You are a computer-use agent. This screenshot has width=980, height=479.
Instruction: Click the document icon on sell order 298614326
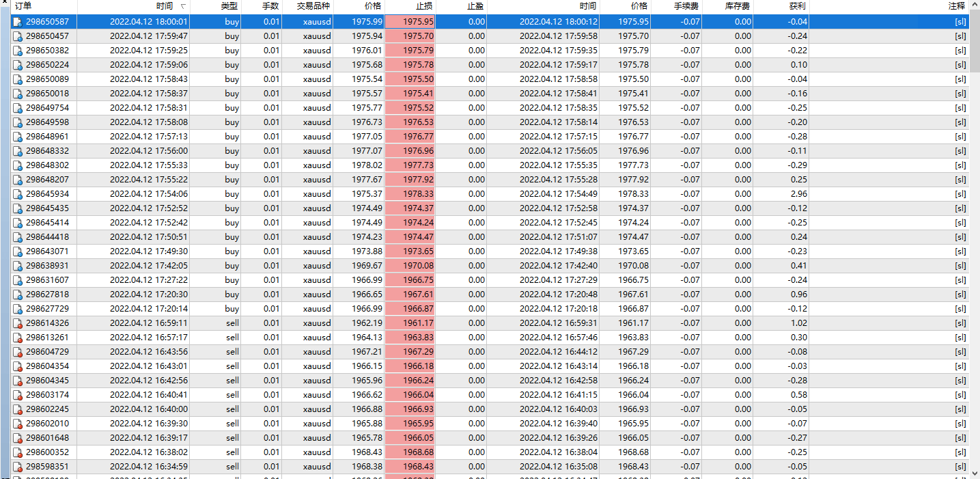16,323
